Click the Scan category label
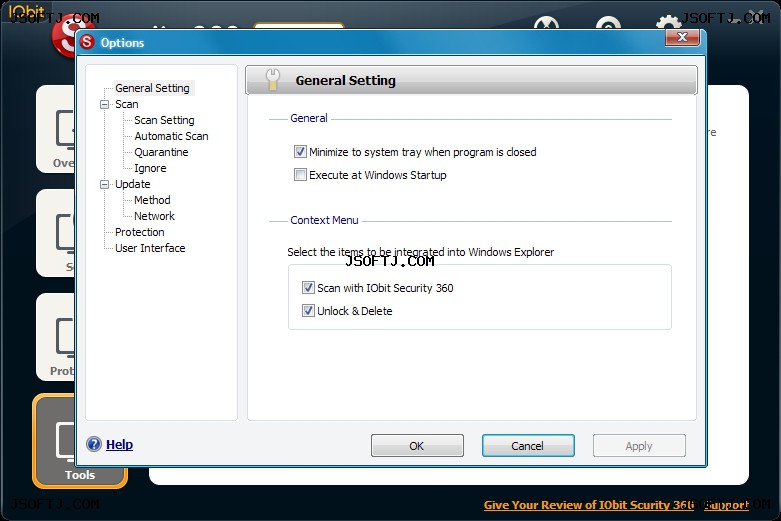The width and height of the screenshot is (781, 521). (127, 104)
